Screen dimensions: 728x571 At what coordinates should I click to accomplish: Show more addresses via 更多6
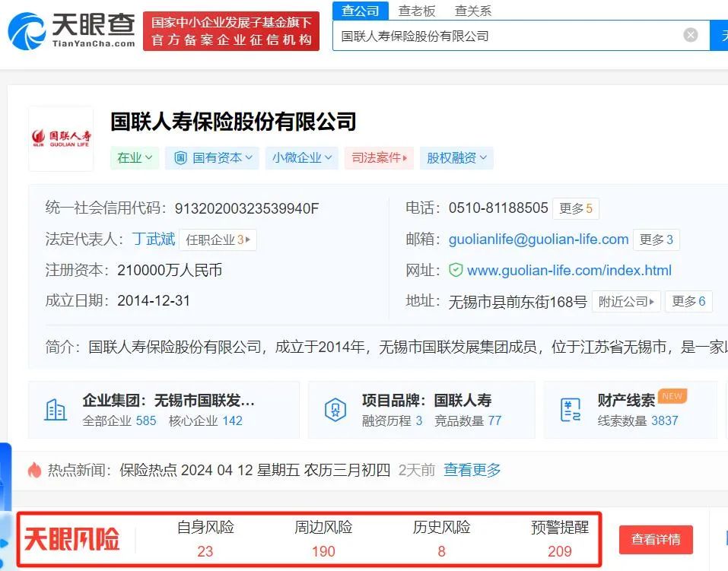pos(688,301)
